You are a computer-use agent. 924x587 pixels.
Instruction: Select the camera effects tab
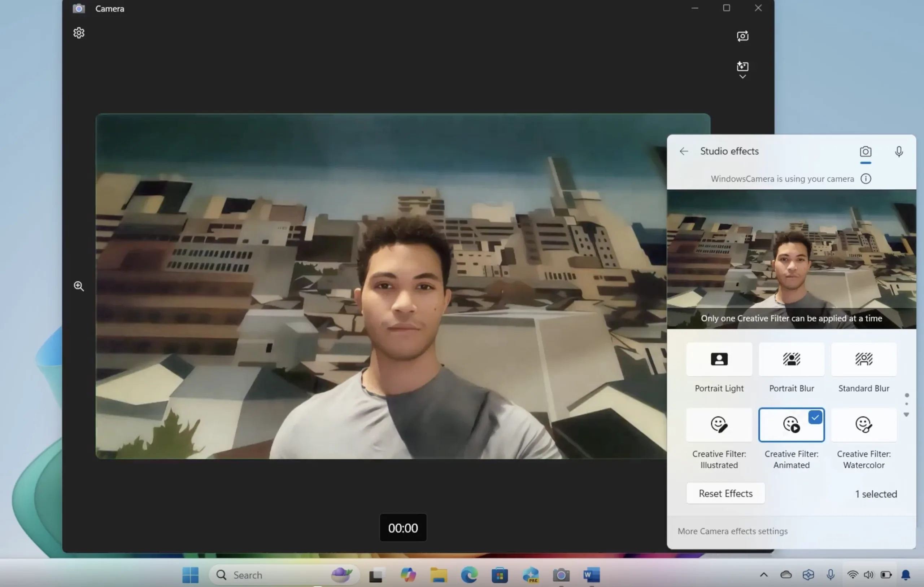point(865,151)
